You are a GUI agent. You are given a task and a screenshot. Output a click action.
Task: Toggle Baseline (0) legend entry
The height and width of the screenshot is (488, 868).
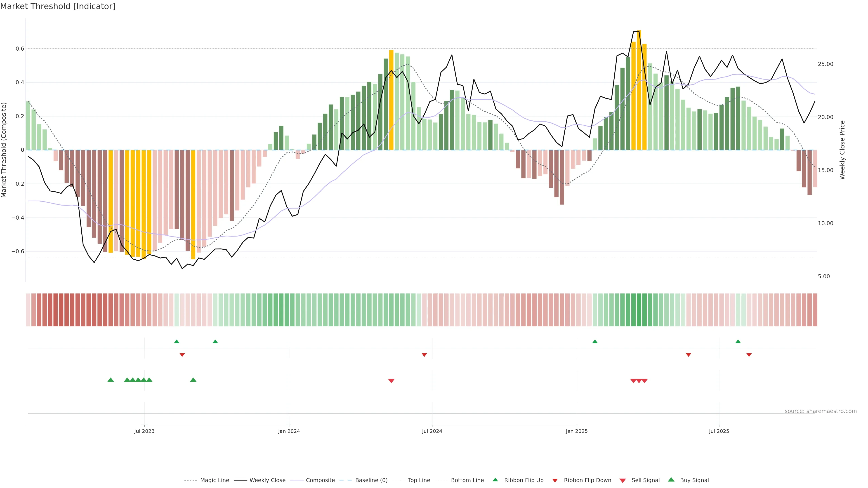371,480
